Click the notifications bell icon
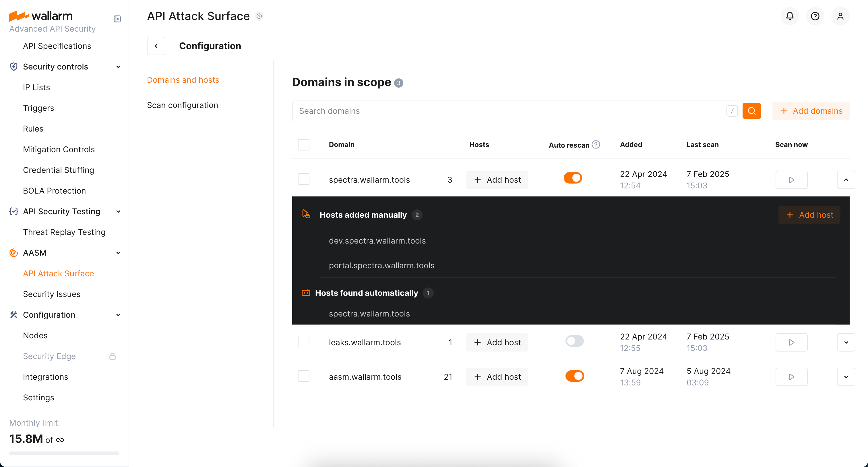 tap(789, 16)
